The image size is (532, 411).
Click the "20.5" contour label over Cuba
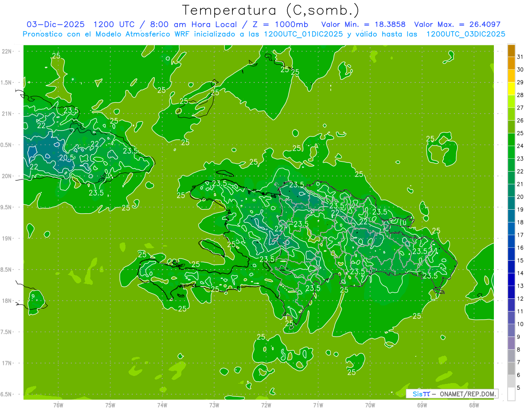tap(66, 157)
